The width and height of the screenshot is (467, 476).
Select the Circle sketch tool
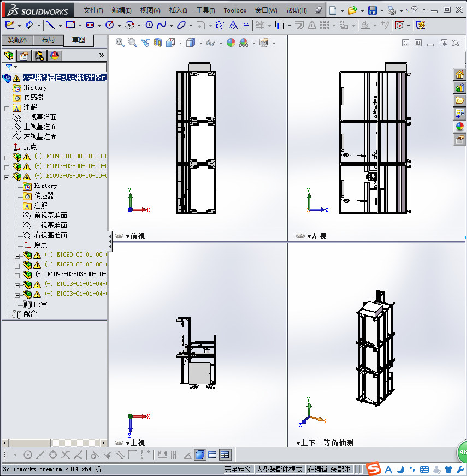110,25
